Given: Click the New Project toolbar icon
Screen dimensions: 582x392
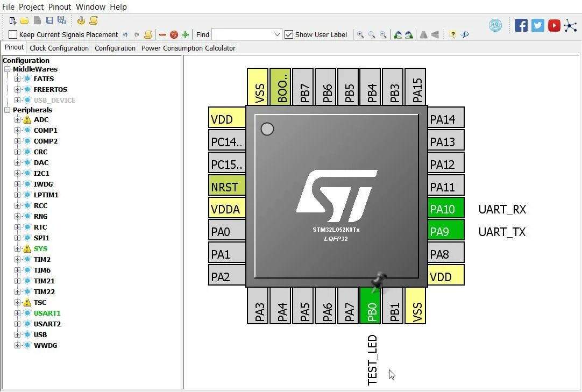Looking at the screenshot, I should pos(12,21).
